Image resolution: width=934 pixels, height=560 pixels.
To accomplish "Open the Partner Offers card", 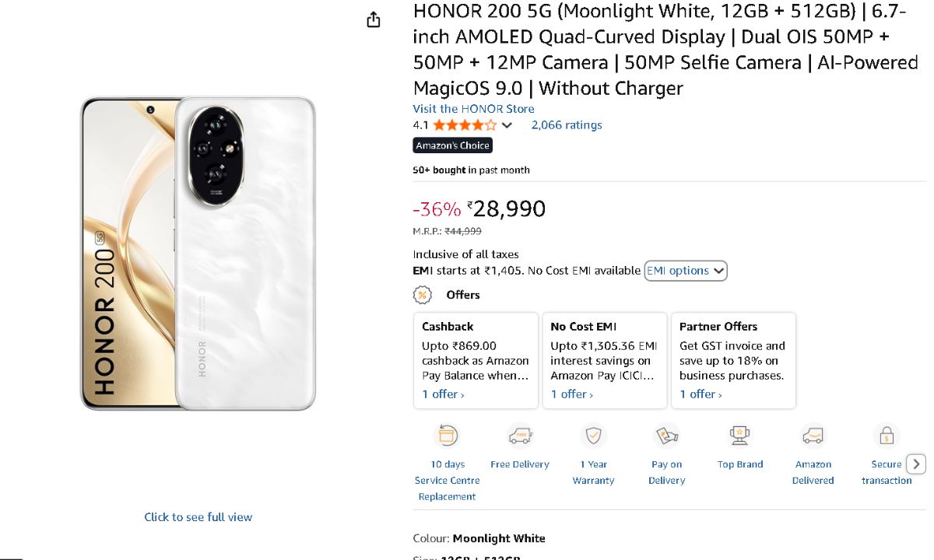I will [x=733, y=360].
